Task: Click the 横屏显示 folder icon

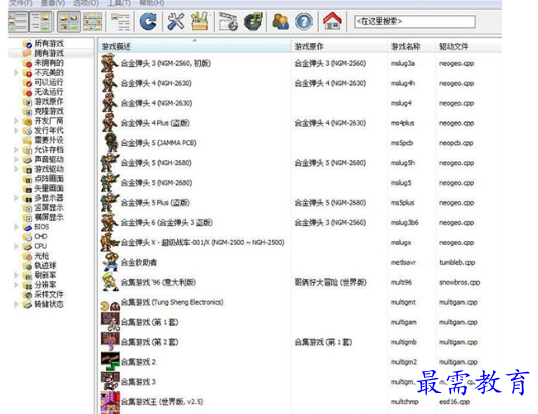Action: coord(27,217)
